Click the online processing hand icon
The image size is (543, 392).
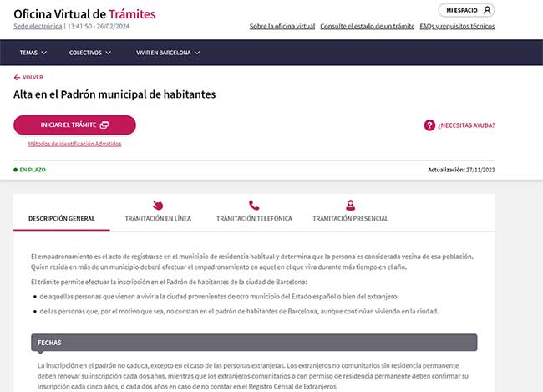click(158, 205)
